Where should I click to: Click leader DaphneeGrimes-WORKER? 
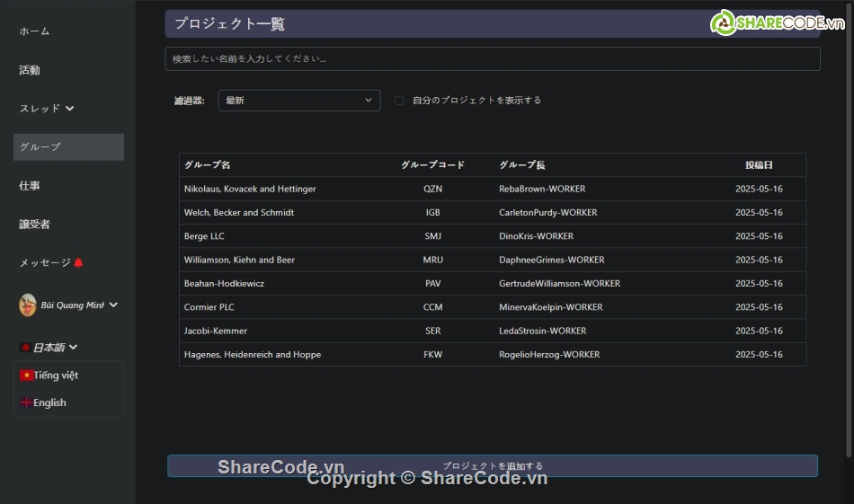coord(552,260)
